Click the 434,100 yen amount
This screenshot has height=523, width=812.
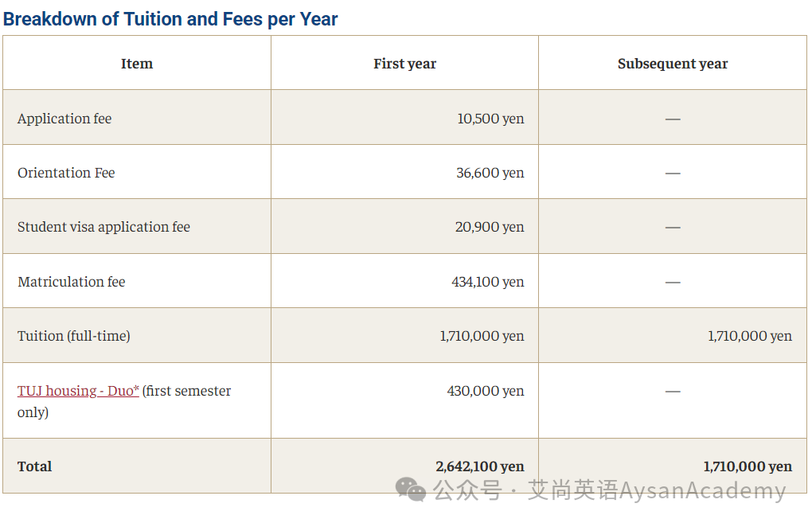click(488, 282)
